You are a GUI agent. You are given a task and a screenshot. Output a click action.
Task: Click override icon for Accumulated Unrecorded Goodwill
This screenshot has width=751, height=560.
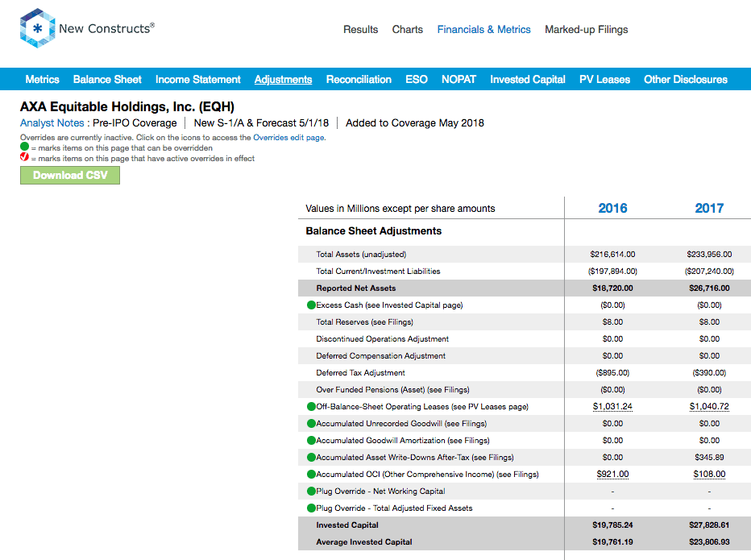[311, 424]
